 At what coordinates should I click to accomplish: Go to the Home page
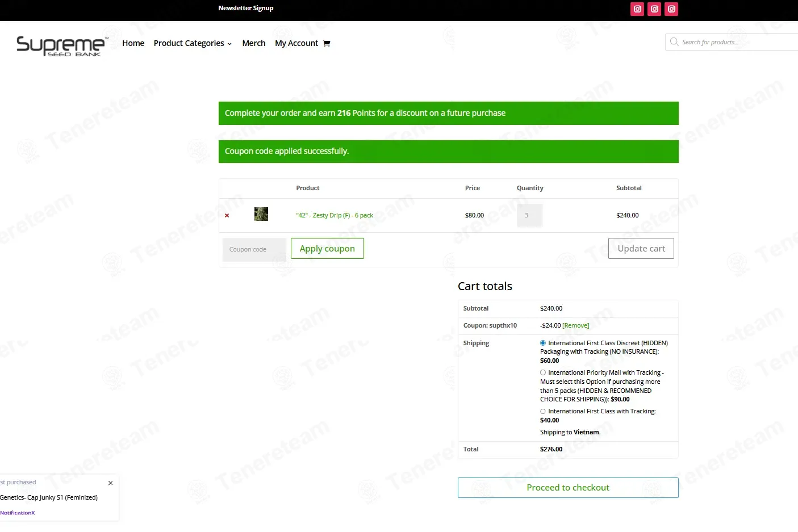point(133,43)
